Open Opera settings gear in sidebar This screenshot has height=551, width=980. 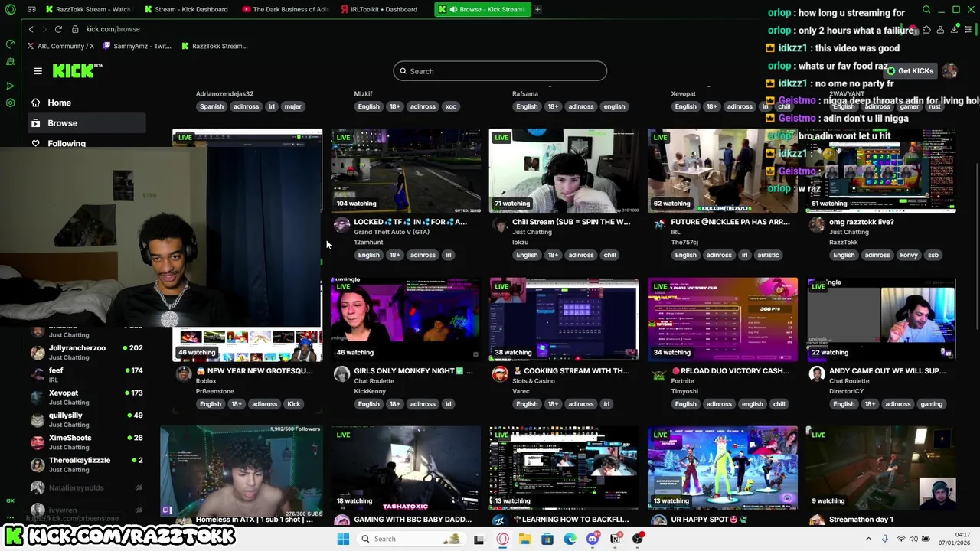click(x=10, y=103)
